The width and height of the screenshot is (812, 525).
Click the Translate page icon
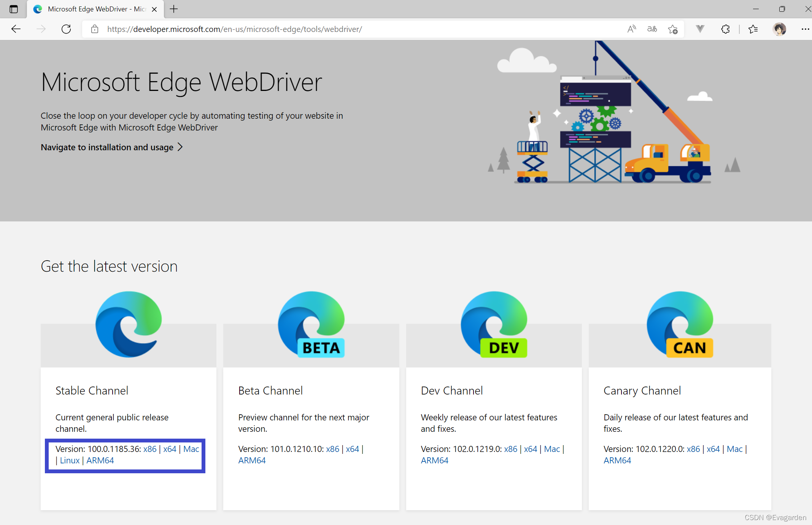pos(652,29)
